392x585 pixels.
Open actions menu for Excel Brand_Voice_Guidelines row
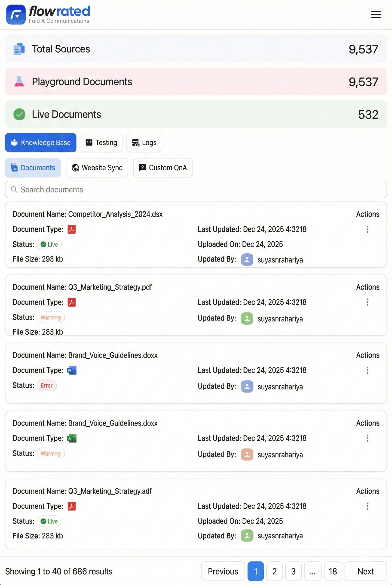pyautogui.click(x=367, y=438)
